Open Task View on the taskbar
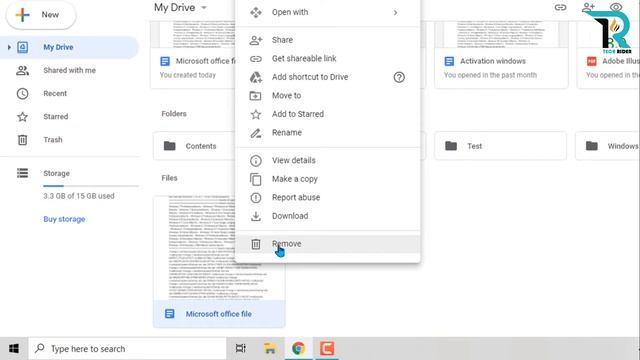Viewport: 640px width, 360px height. 241,349
